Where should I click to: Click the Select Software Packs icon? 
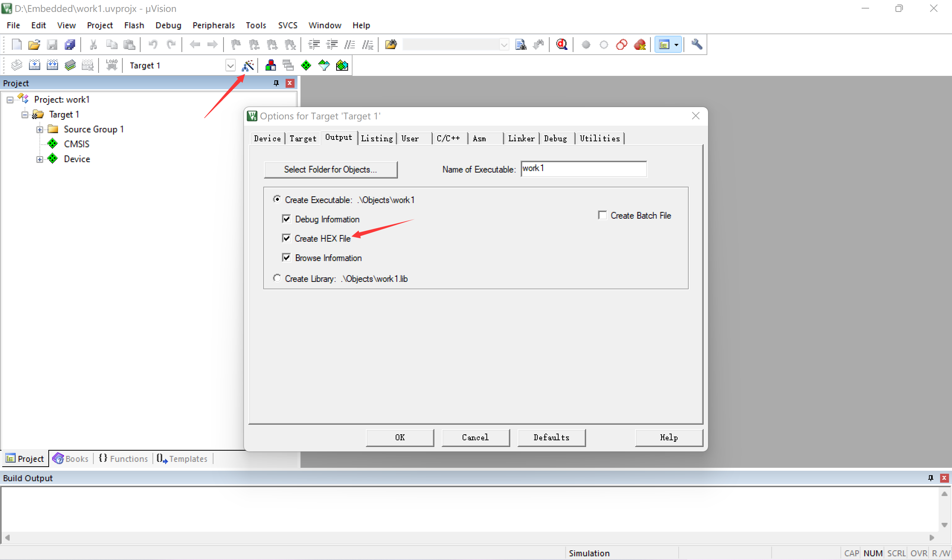pyautogui.click(x=324, y=65)
